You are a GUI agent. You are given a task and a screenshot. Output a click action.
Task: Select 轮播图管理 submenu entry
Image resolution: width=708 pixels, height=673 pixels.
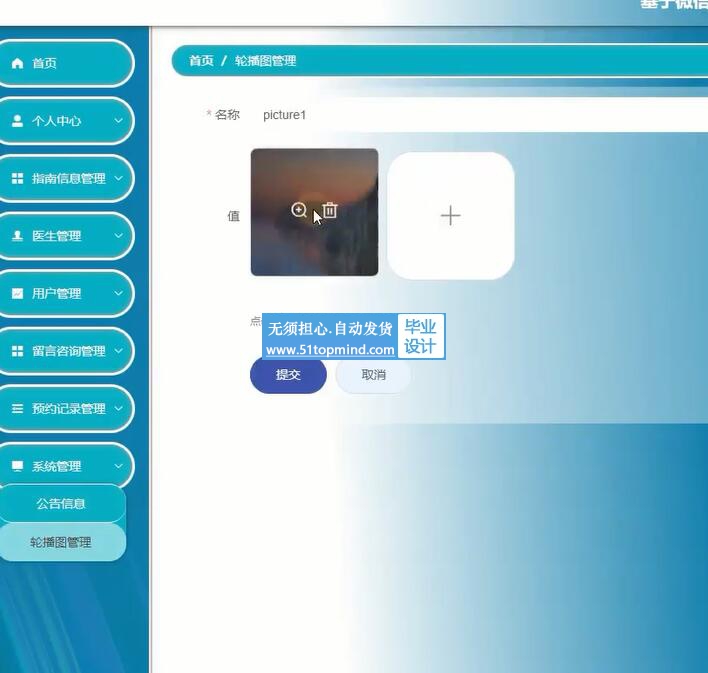coord(62,542)
